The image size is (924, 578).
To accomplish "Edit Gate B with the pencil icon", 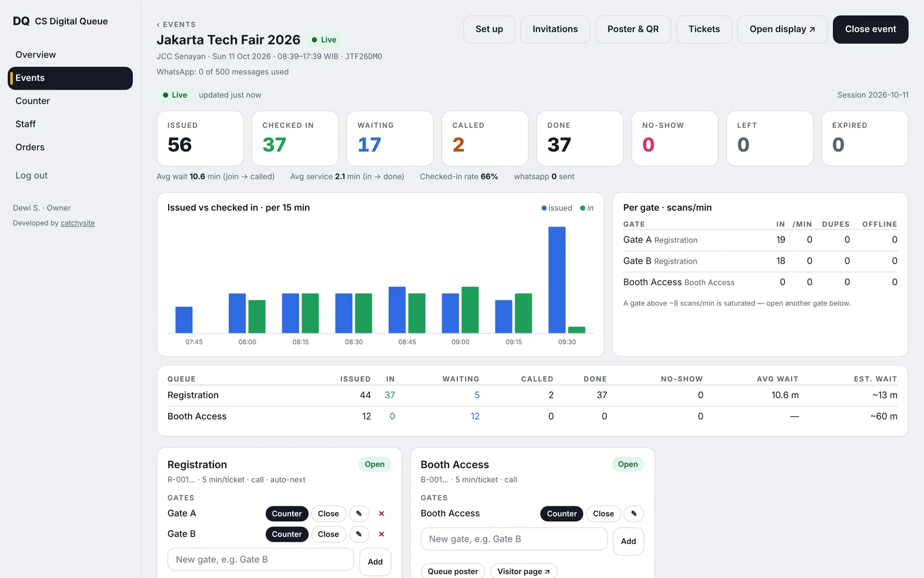I will [x=359, y=535].
